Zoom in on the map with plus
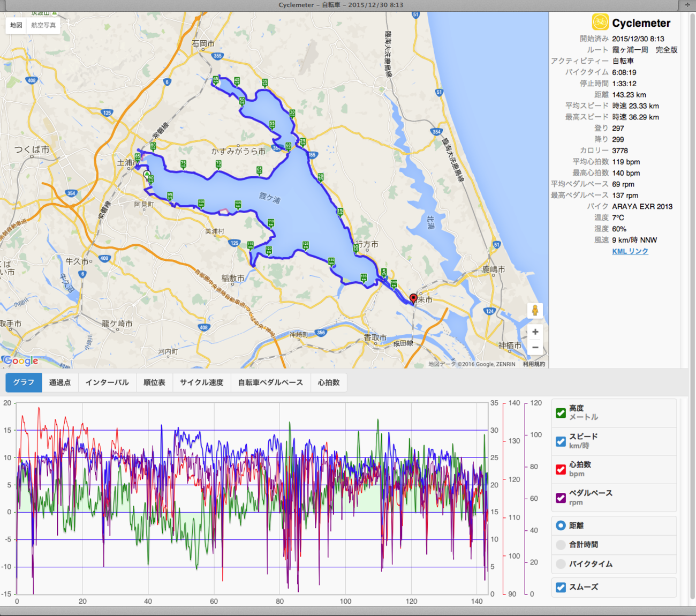Screen dimensions: 696x616 point(535,332)
